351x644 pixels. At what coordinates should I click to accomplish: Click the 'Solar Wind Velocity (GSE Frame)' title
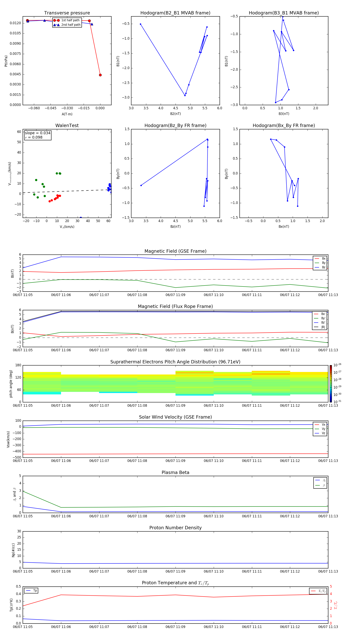(175, 417)
